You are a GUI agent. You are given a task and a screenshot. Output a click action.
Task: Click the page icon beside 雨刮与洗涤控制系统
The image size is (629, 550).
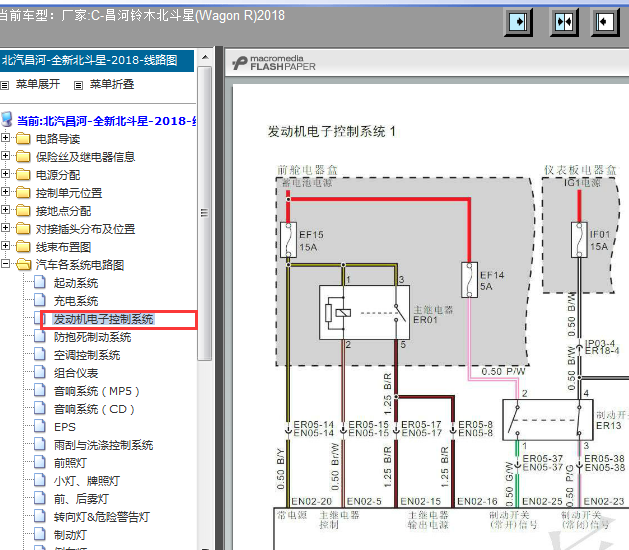click(x=40, y=444)
